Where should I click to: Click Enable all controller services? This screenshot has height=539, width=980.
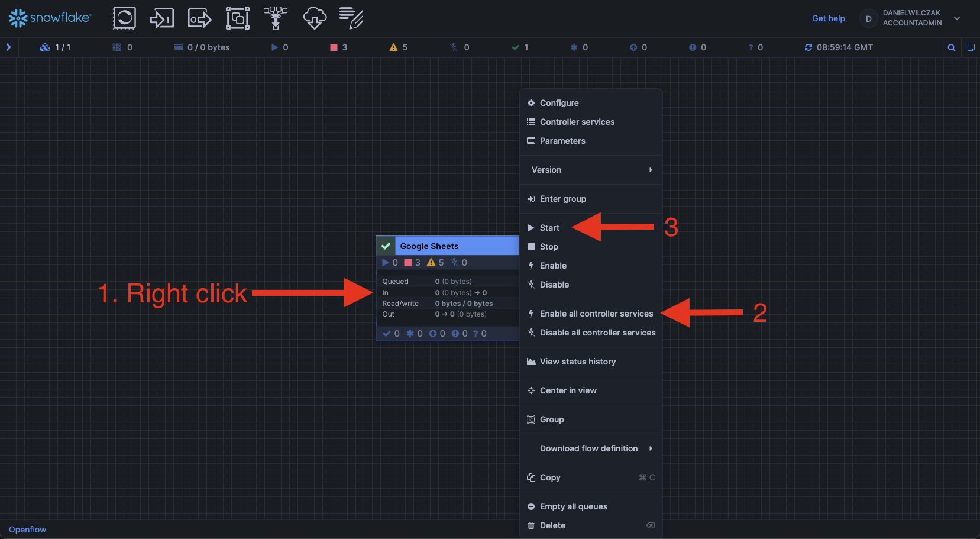(x=596, y=314)
